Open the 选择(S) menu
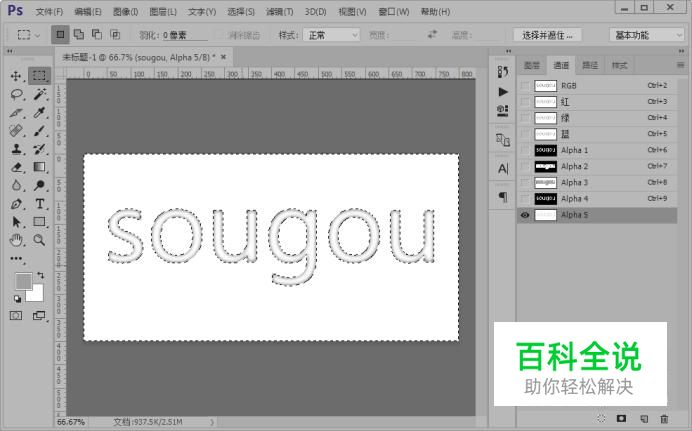Image resolution: width=692 pixels, height=431 pixels. pos(241,12)
